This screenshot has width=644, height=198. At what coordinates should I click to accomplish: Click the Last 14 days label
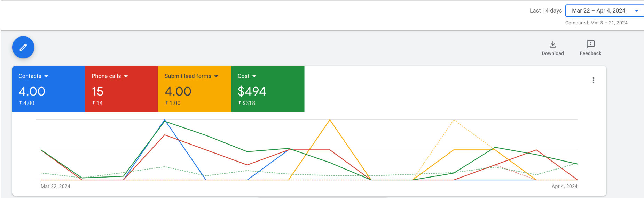[x=545, y=11]
